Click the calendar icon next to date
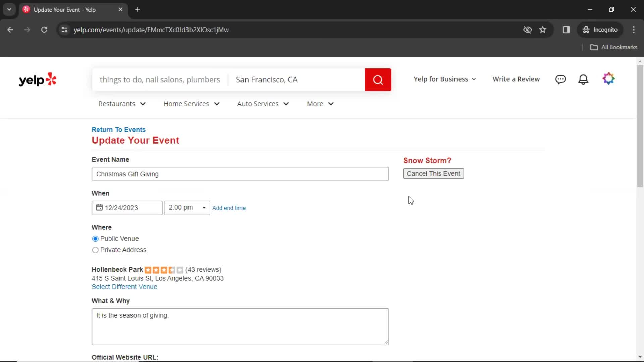 (x=99, y=207)
